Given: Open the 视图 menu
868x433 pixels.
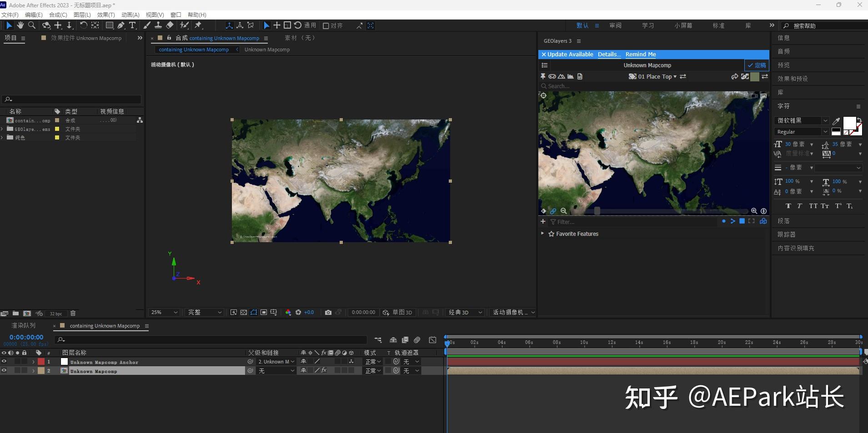Looking at the screenshot, I should pyautogui.click(x=154, y=15).
